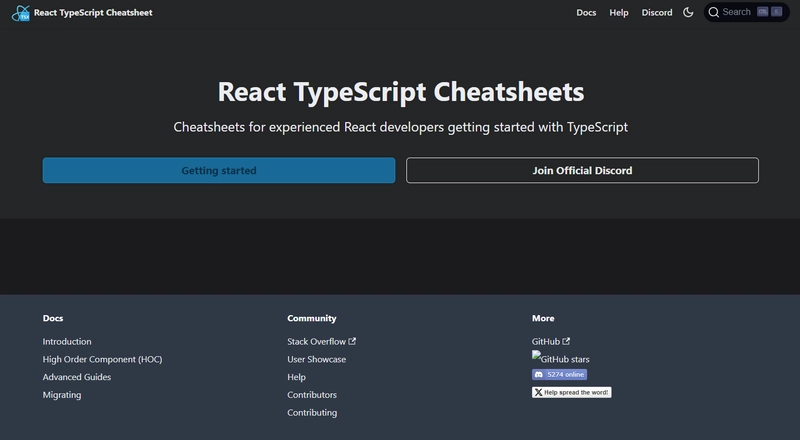Open High Order Component (HOC) link
The height and width of the screenshot is (440, 800).
tap(102, 359)
